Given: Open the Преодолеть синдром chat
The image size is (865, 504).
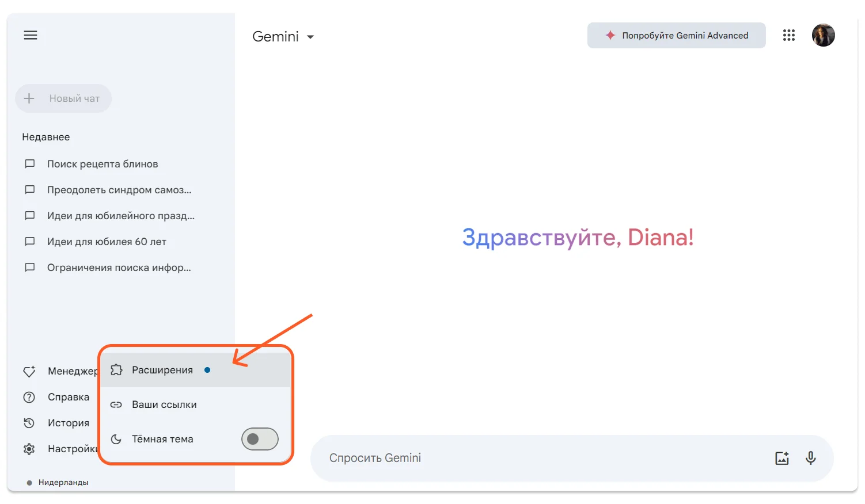Looking at the screenshot, I should (x=119, y=190).
